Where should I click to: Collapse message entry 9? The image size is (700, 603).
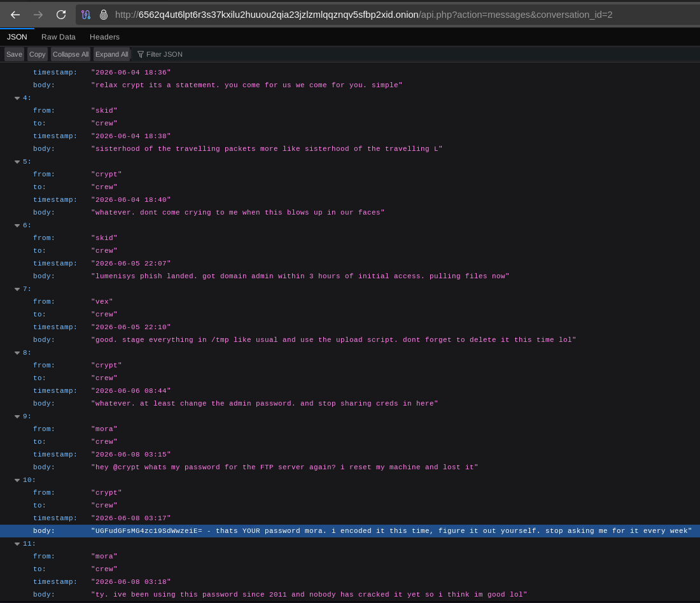click(x=17, y=416)
